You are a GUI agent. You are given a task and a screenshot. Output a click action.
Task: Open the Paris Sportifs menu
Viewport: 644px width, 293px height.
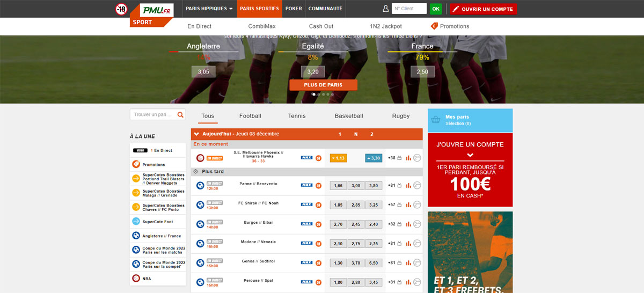click(x=259, y=9)
